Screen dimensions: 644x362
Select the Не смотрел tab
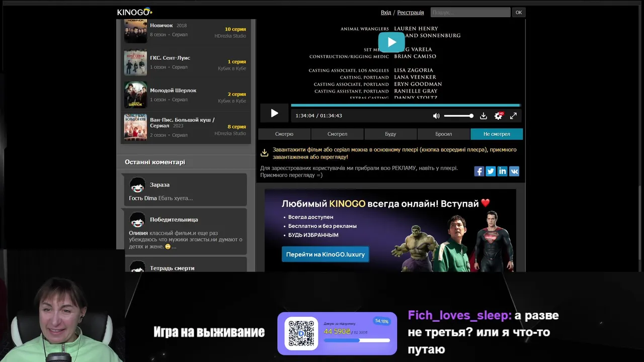[497, 134]
